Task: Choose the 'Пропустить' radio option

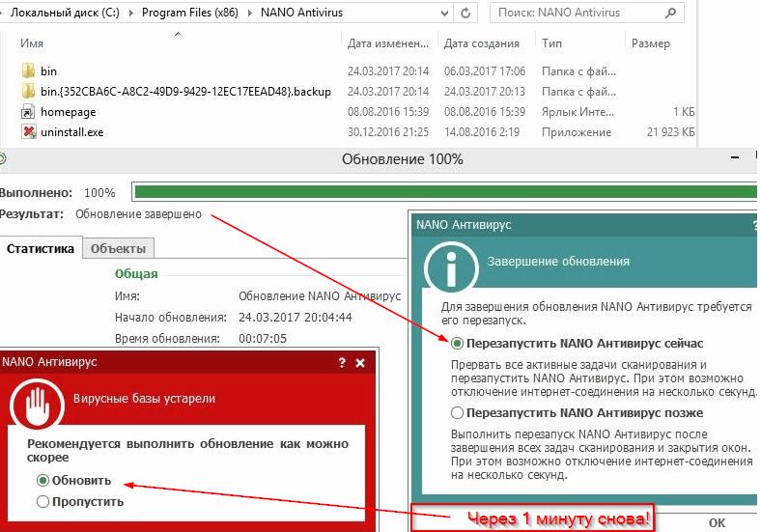Action: click(42, 501)
